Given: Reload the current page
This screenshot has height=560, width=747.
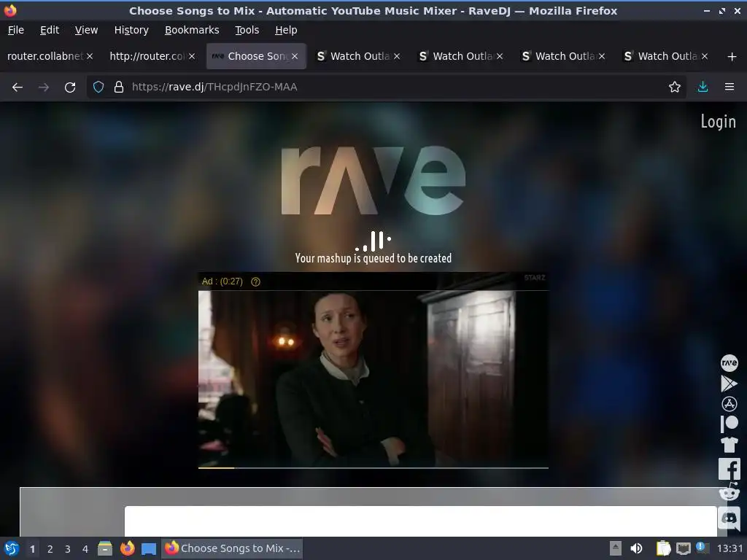Looking at the screenshot, I should (x=70, y=87).
